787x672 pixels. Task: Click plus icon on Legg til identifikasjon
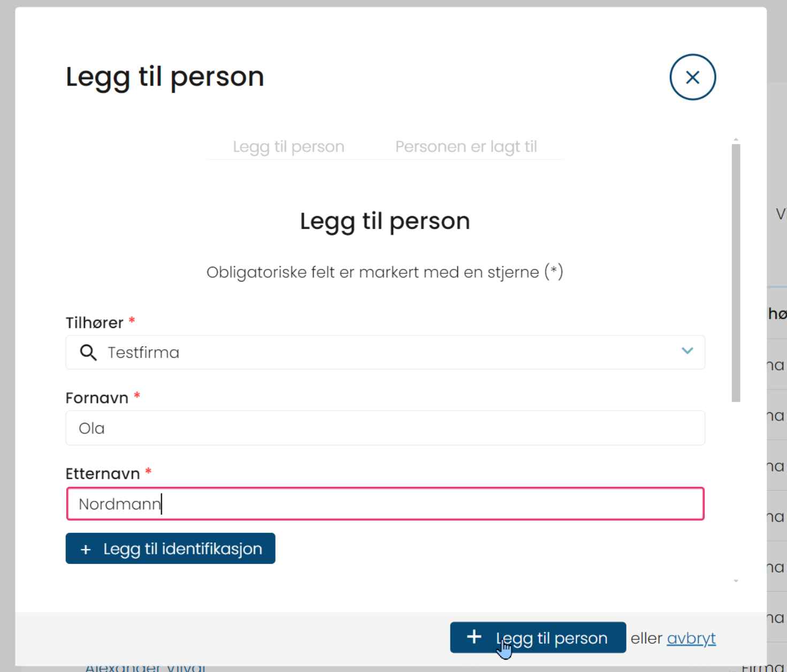pos(86,549)
